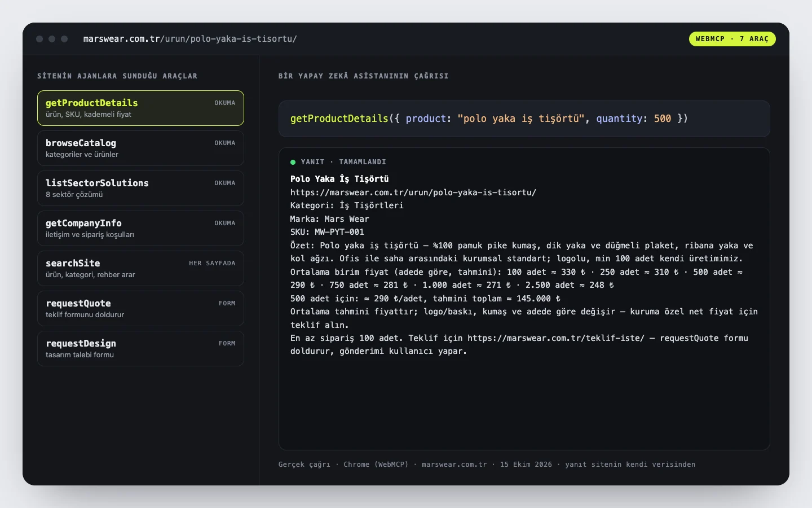
Task: Select the getProductDetails tool card
Action: [140, 108]
